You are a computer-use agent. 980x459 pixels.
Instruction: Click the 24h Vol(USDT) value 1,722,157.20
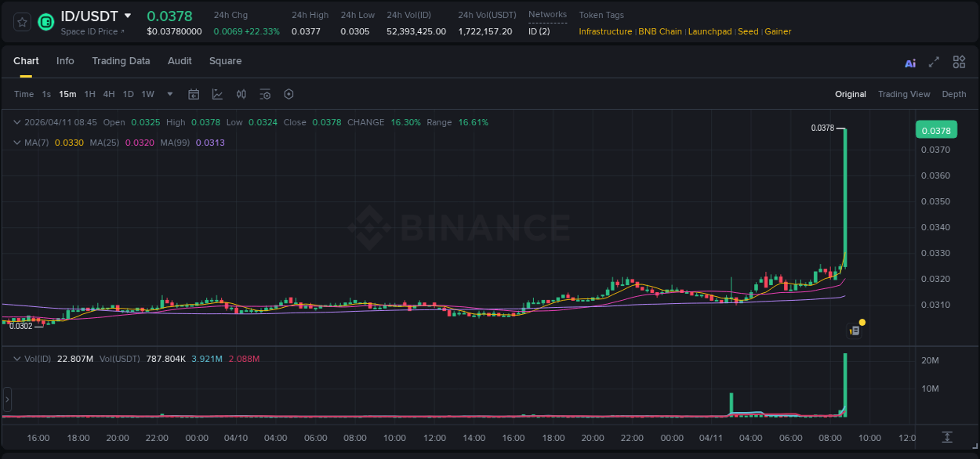tap(485, 31)
